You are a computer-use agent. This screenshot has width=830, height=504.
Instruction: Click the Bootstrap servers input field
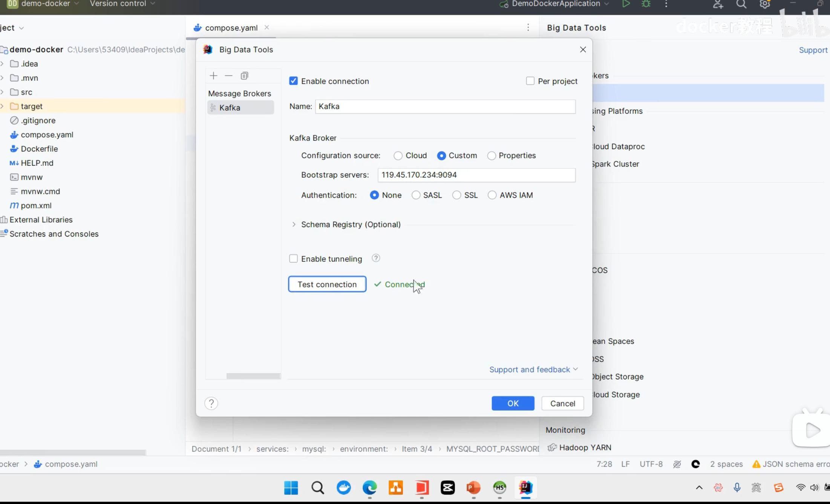tap(476, 175)
